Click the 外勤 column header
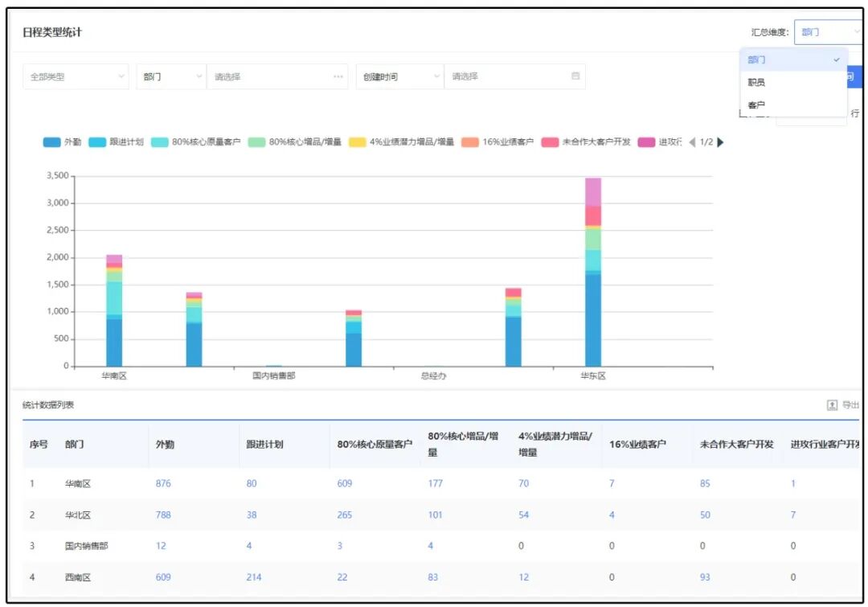This screenshot has height=607, width=868. click(165, 444)
